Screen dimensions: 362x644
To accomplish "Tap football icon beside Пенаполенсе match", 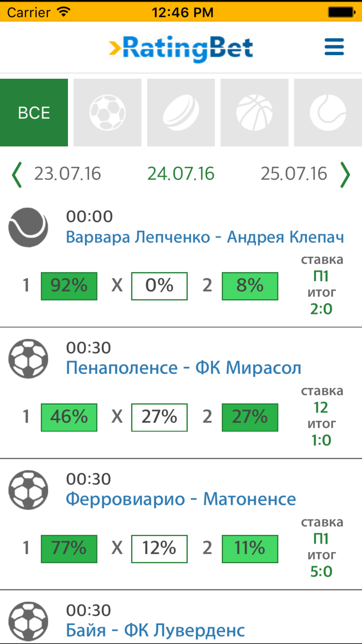I will click(x=28, y=359).
